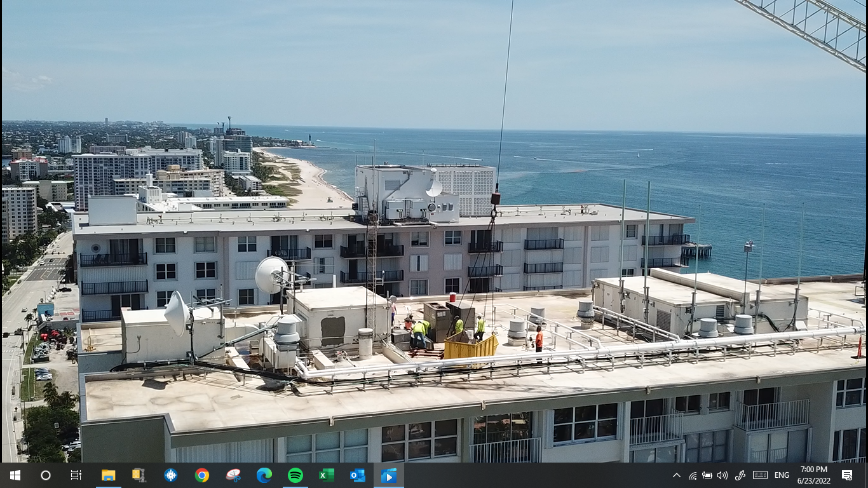The height and width of the screenshot is (488, 868).
Task: Click the Cortana search circle
Action: [x=45, y=475]
